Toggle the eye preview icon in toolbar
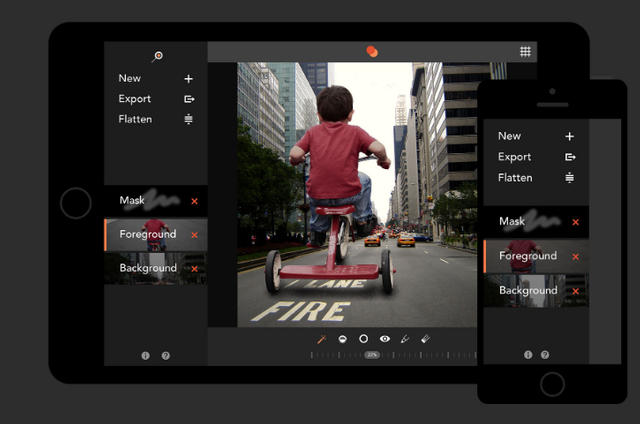 pyautogui.click(x=384, y=339)
